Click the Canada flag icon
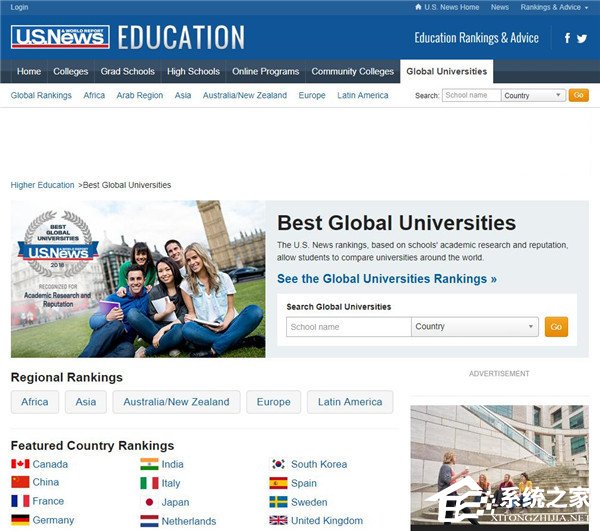The image size is (600, 531). click(x=20, y=464)
